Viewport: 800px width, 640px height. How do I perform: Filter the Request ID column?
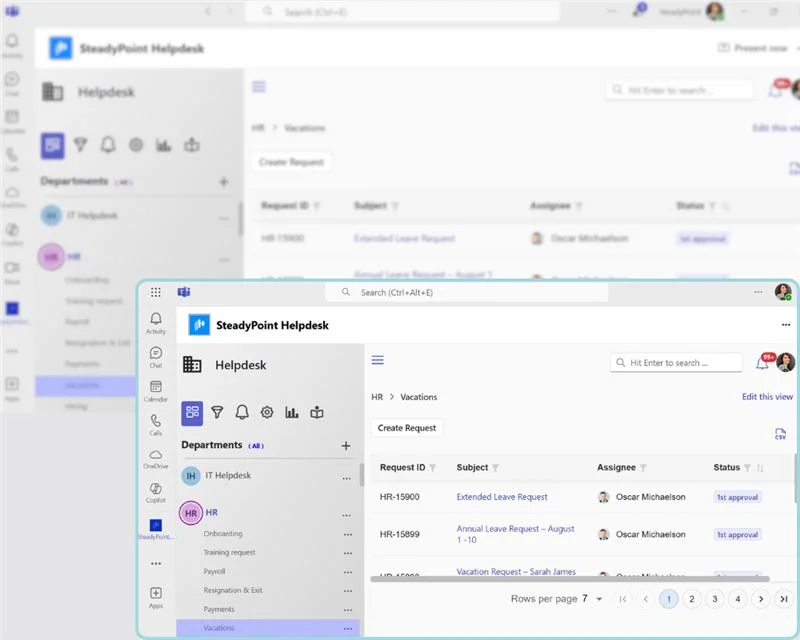[x=433, y=467]
